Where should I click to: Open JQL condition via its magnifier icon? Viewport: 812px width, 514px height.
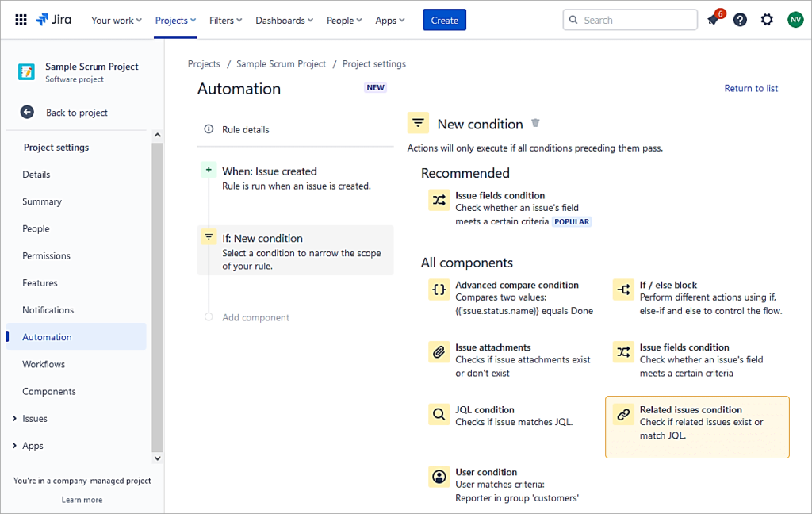pyautogui.click(x=439, y=413)
